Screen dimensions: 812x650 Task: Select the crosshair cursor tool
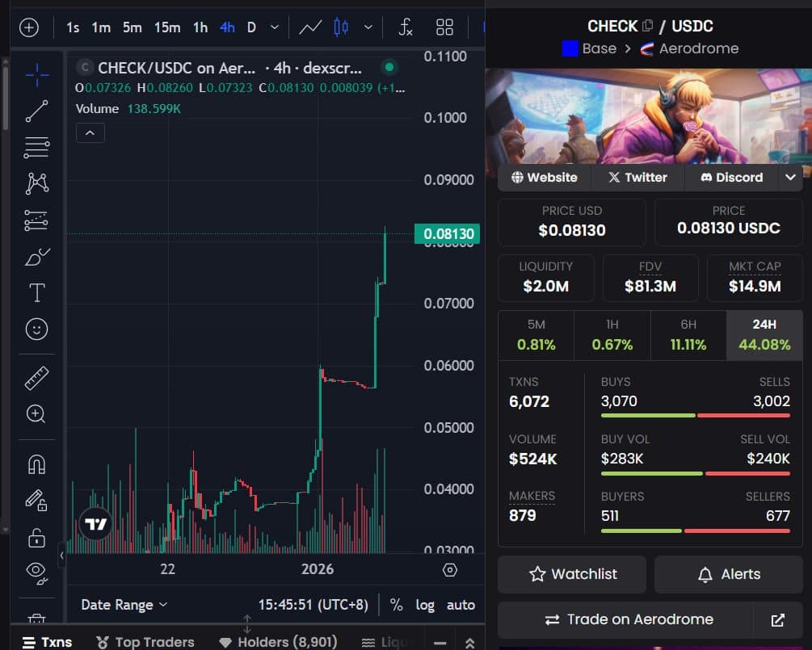tap(36, 74)
